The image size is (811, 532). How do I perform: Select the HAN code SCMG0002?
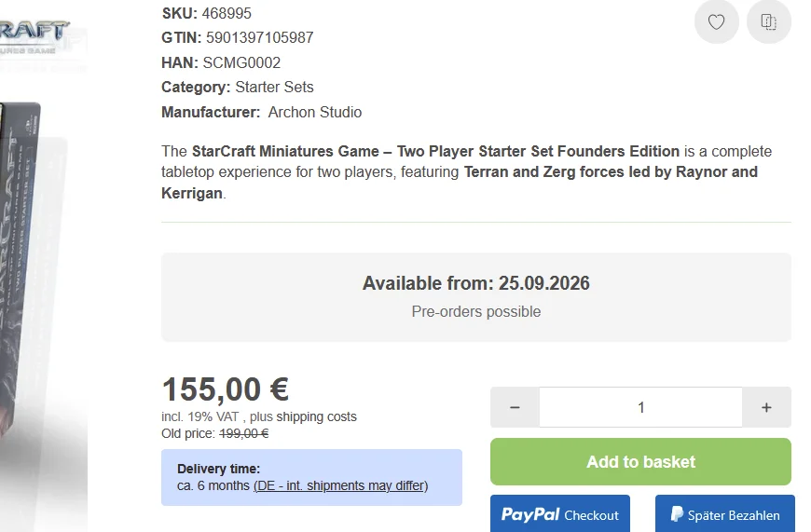click(x=241, y=62)
